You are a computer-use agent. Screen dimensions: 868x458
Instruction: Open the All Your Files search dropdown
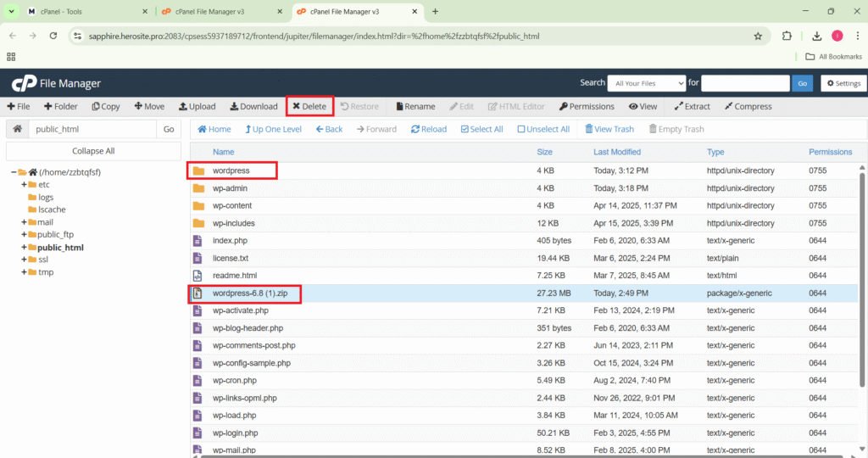point(647,83)
